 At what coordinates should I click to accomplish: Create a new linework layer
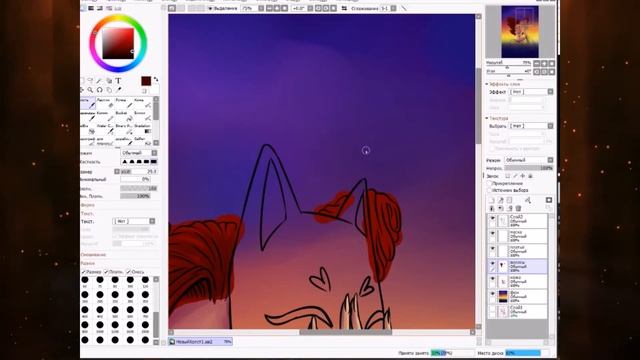pos(500,200)
